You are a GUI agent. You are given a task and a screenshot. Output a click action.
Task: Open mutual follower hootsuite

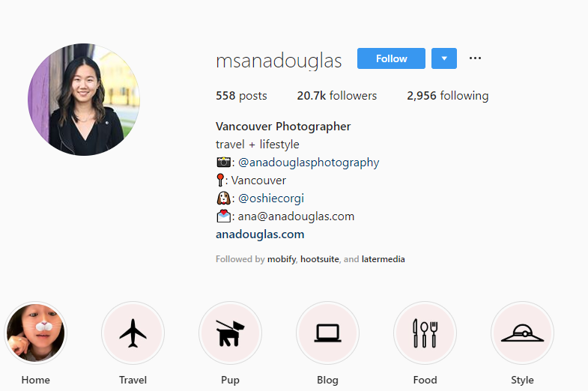coord(320,259)
